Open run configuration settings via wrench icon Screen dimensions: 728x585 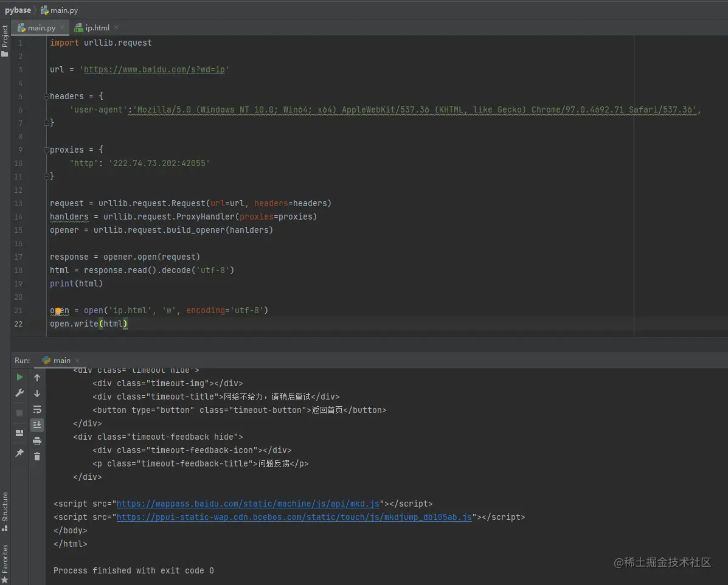click(19, 393)
